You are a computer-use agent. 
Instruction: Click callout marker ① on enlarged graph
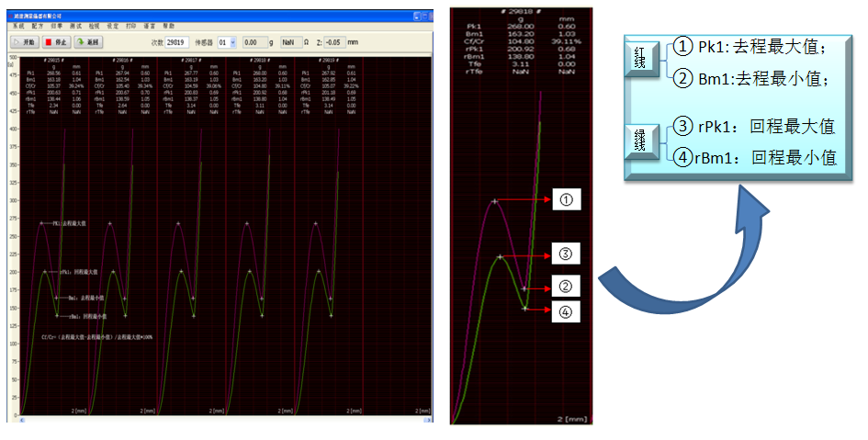click(x=566, y=199)
